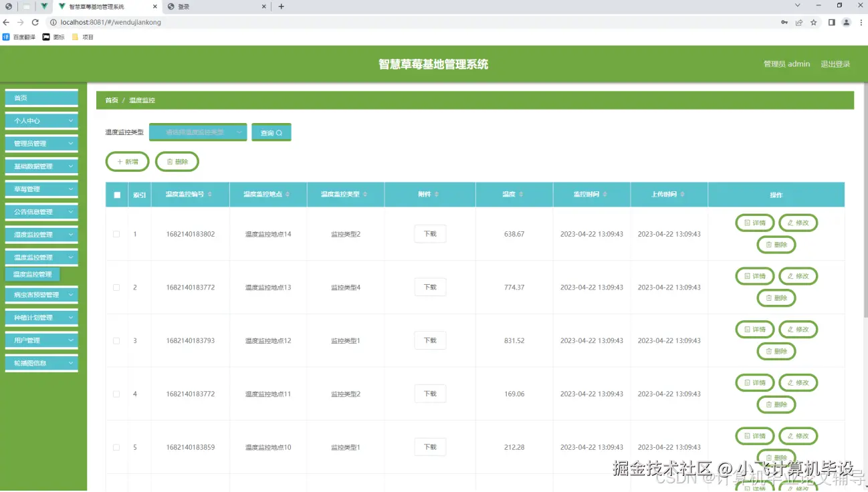Open the 项目 bookmark folder

pyautogui.click(x=83, y=37)
